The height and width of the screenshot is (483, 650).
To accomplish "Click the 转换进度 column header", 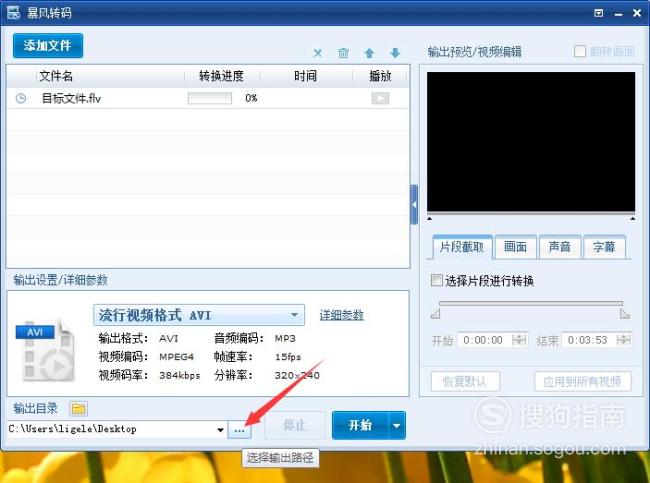I will point(221,76).
